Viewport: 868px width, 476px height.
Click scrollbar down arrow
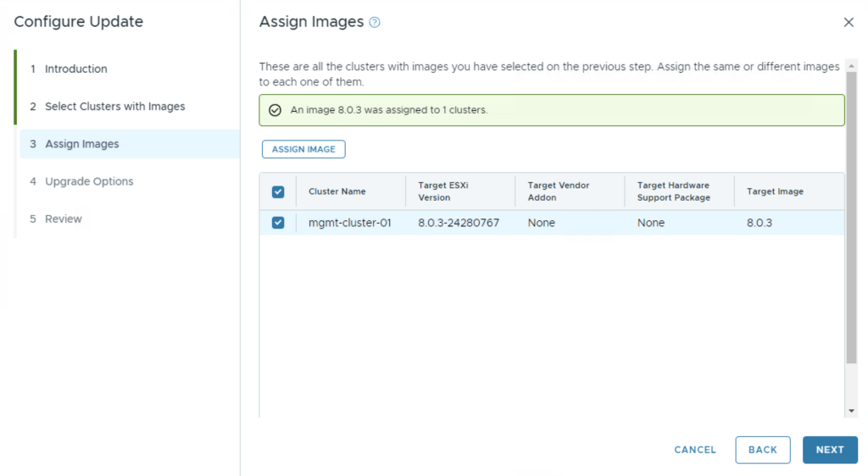click(851, 411)
